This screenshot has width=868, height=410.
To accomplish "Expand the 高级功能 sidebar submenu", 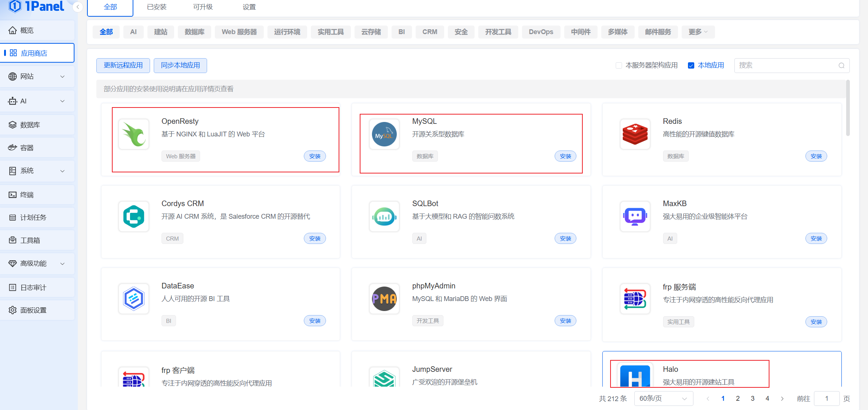I will 37,264.
